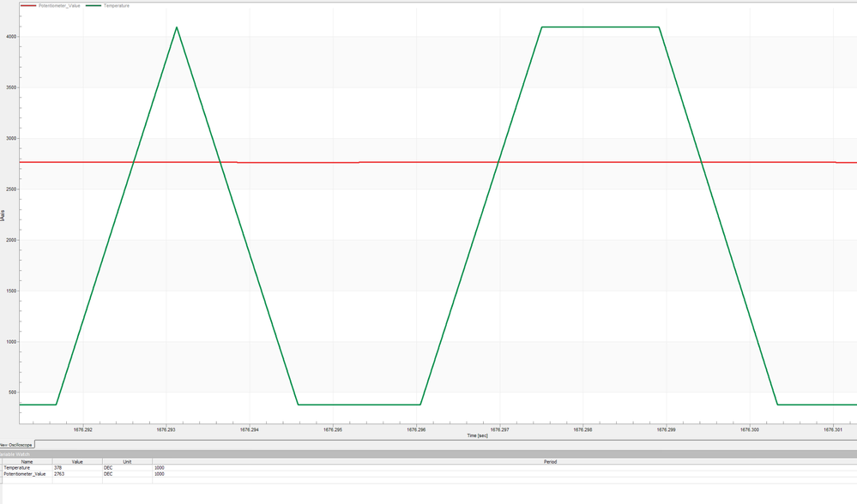
Task: Click the 2000 y-axis tick label
Action: [11, 240]
